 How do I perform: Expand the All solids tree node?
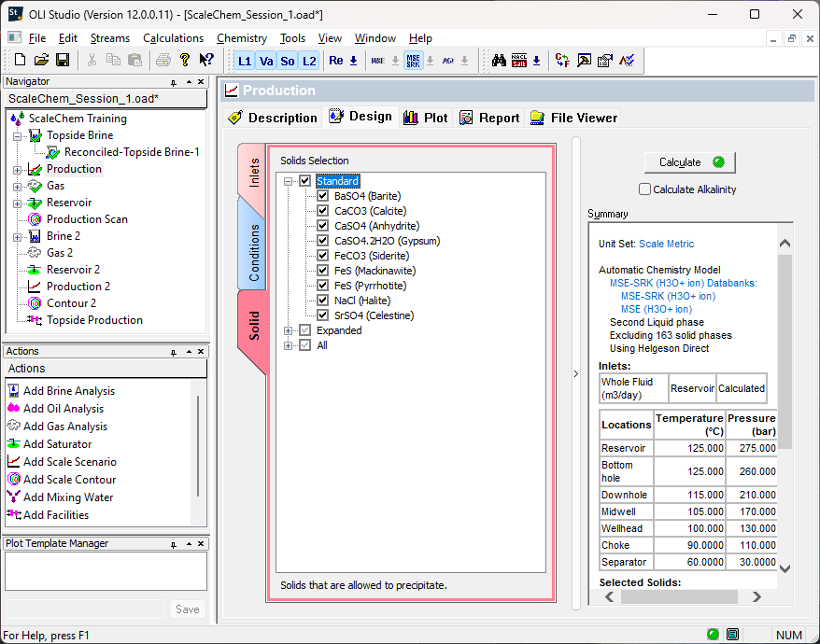click(x=289, y=345)
